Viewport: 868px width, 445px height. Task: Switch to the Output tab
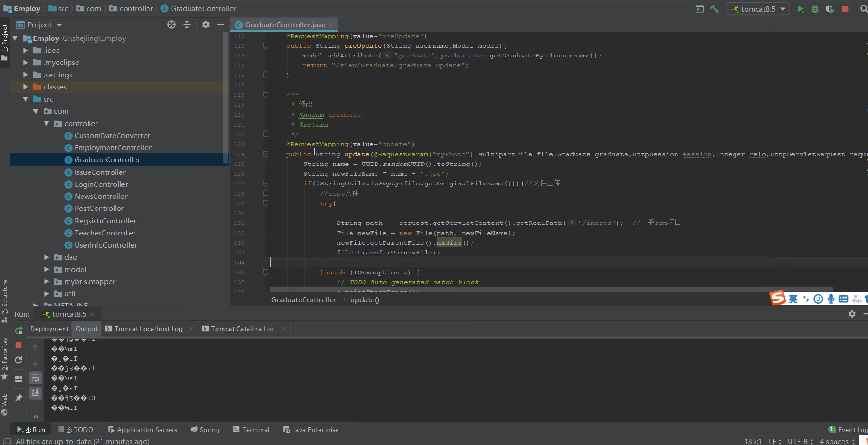(x=87, y=329)
